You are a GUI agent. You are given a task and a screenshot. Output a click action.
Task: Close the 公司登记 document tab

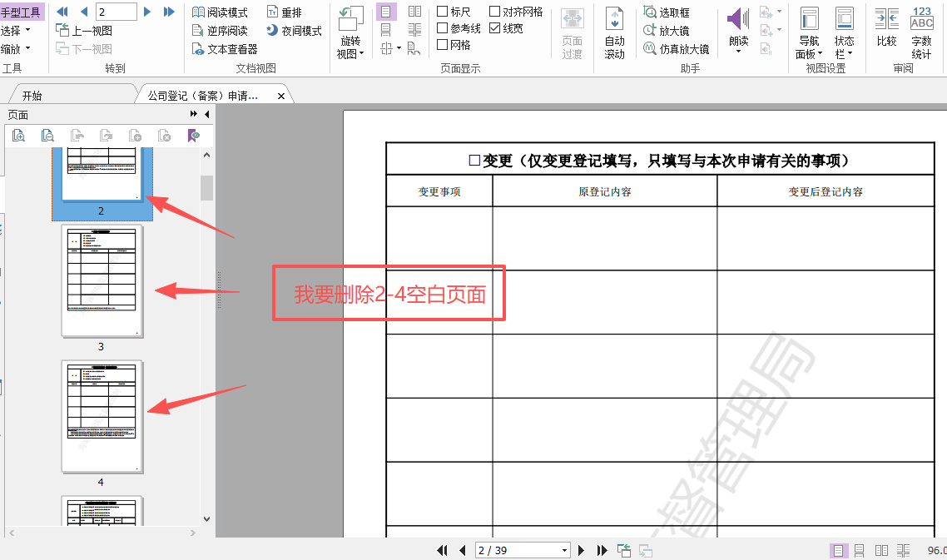[x=280, y=96]
